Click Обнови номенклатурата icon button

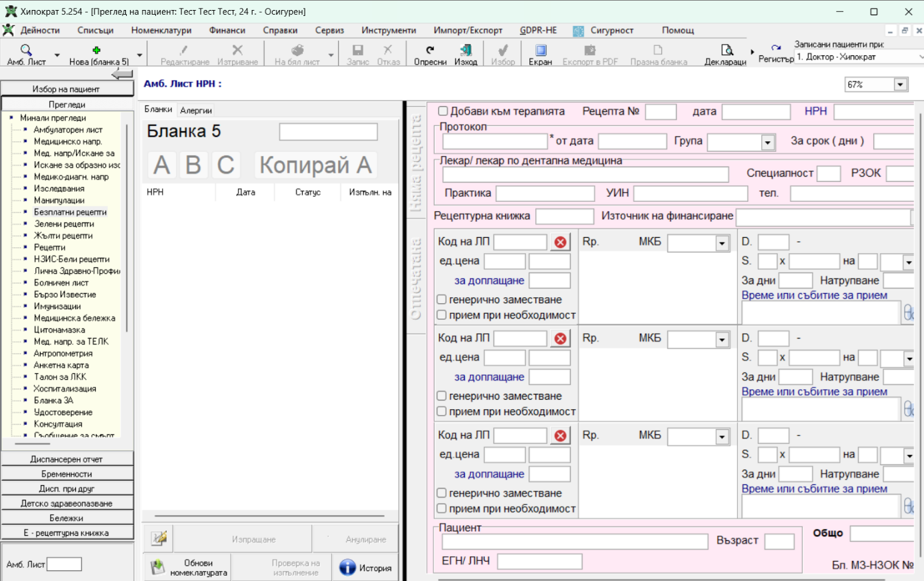pos(188,568)
